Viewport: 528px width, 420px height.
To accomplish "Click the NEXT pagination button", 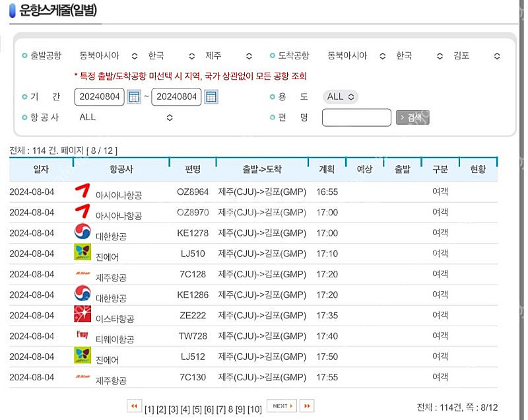I will pos(282,406).
